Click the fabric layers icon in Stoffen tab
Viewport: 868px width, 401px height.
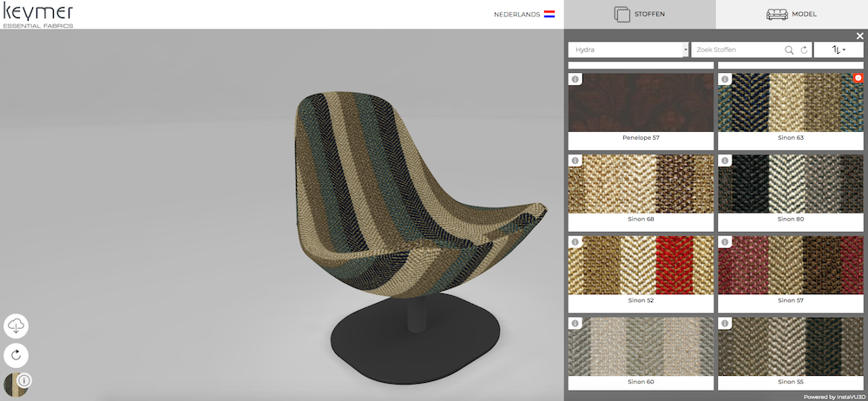pos(622,15)
